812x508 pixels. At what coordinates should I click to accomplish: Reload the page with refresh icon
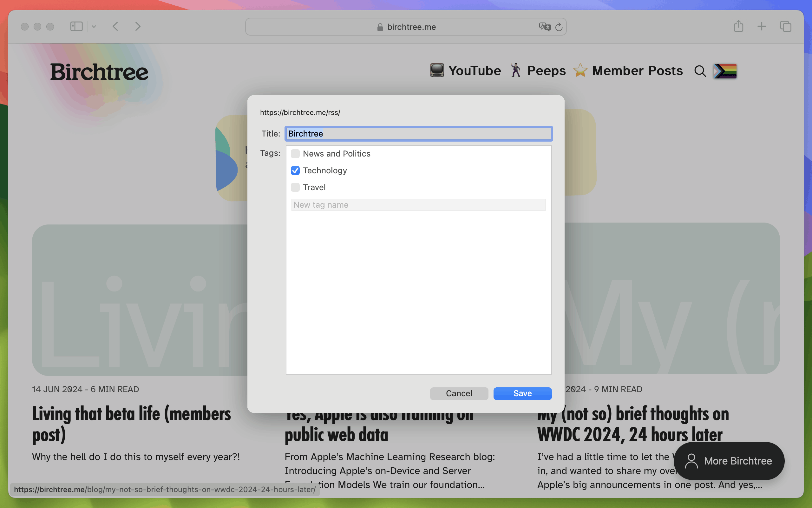[x=559, y=27]
